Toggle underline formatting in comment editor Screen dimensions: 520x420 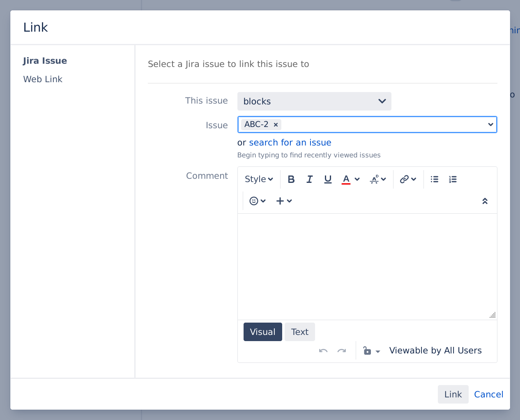(328, 179)
